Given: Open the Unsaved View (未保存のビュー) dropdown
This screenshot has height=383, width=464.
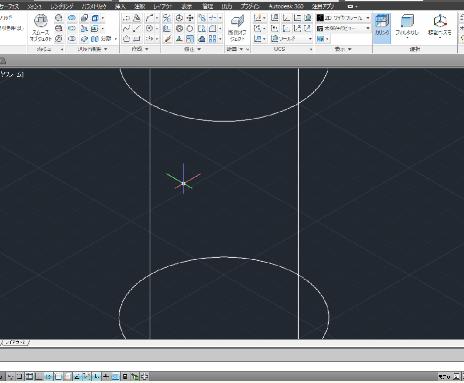Looking at the screenshot, I should [343, 29].
